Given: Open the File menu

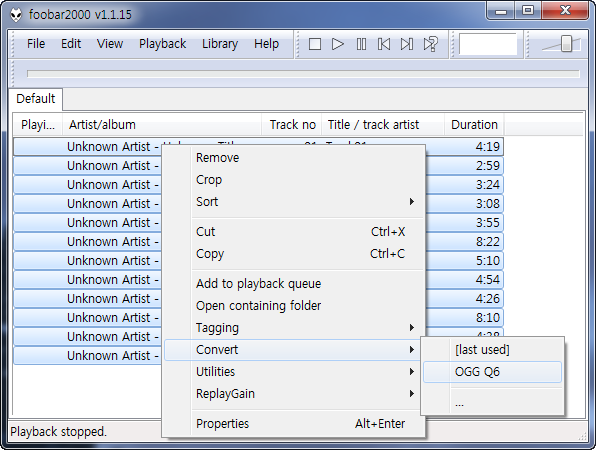Looking at the screenshot, I should (x=36, y=44).
